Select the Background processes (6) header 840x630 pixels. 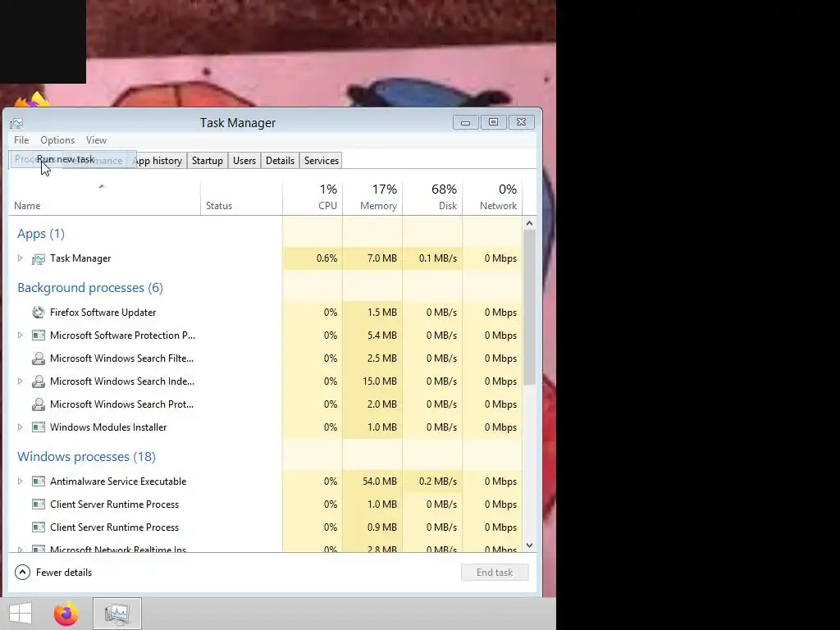pyautogui.click(x=90, y=288)
